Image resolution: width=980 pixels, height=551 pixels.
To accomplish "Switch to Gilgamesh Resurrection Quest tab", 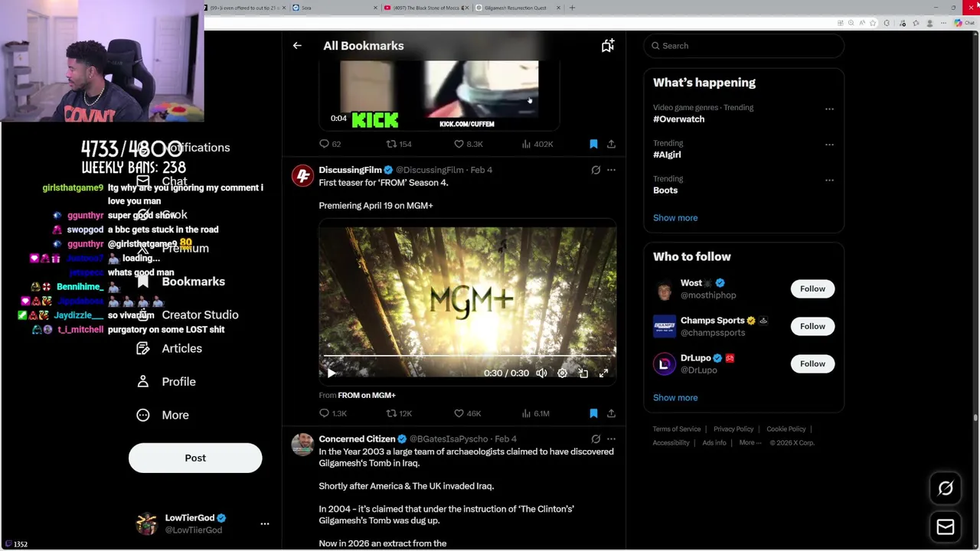I will pyautogui.click(x=517, y=8).
